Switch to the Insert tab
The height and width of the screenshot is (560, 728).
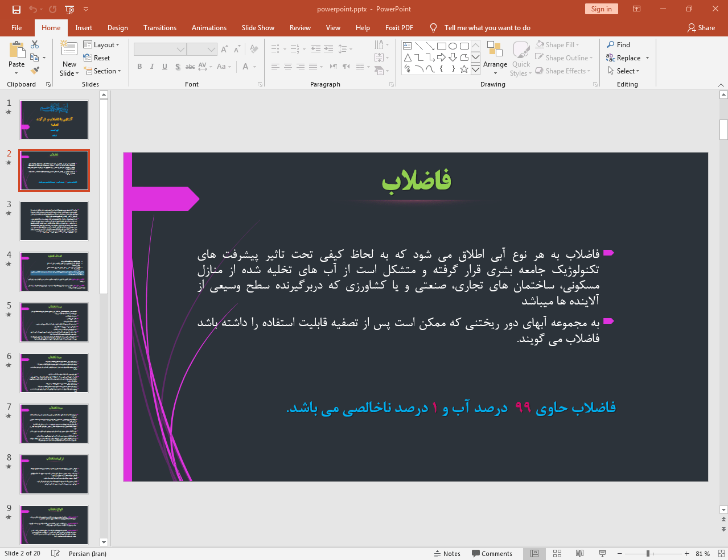coord(84,27)
